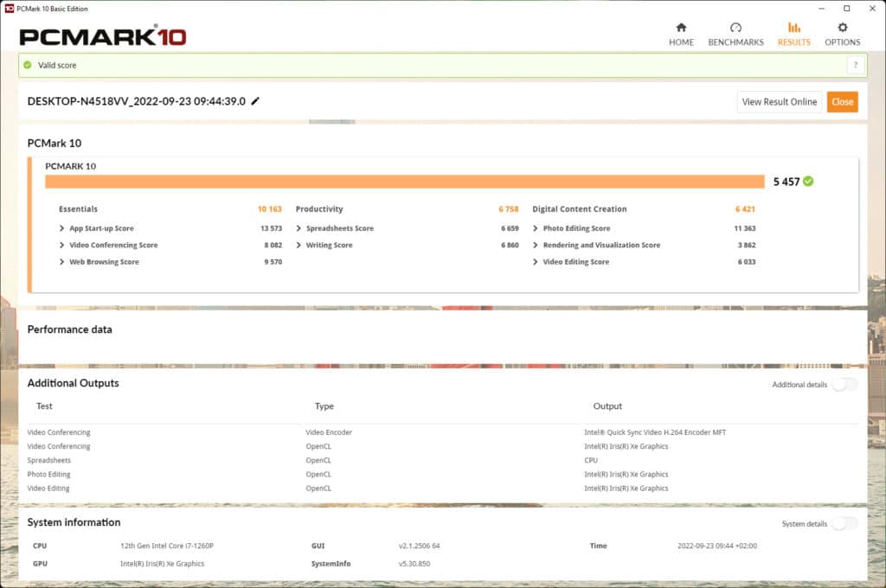Go to the Home section icon
This screenshot has width=886, height=588.
click(681, 27)
